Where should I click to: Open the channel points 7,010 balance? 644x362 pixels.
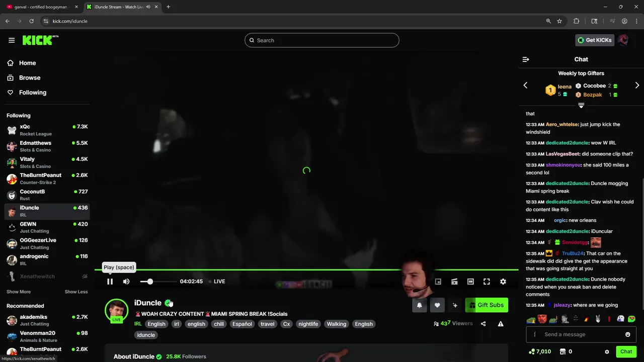[539, 352]
